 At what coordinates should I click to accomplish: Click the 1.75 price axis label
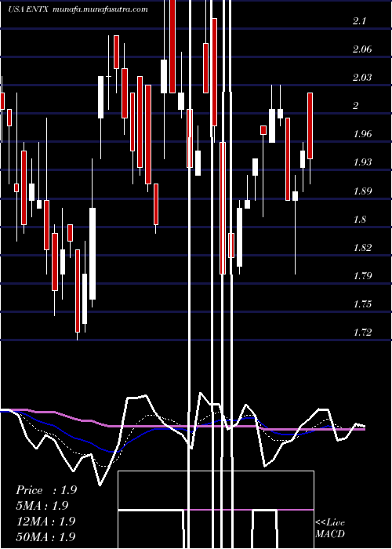[362, 304]
